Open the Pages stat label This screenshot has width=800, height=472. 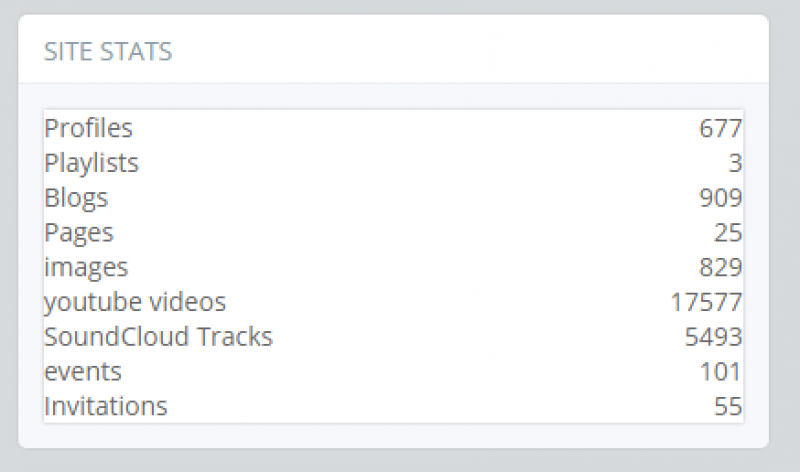[x=79, y=233]
